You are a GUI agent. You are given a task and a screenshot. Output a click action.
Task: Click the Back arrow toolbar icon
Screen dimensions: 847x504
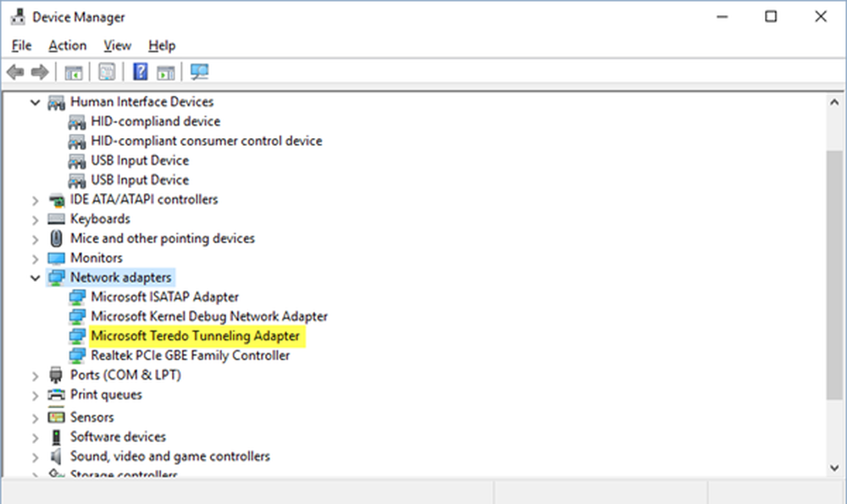click(x=15, y=72)
